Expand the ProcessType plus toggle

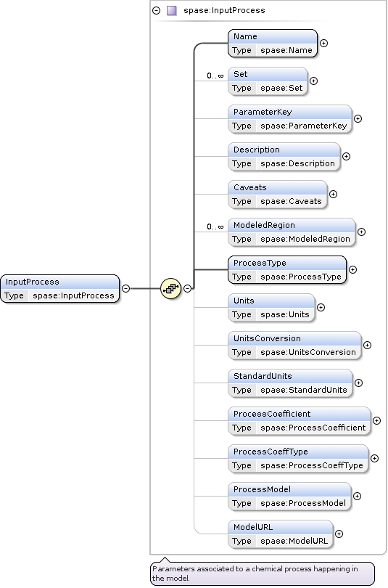pos(352,269)
